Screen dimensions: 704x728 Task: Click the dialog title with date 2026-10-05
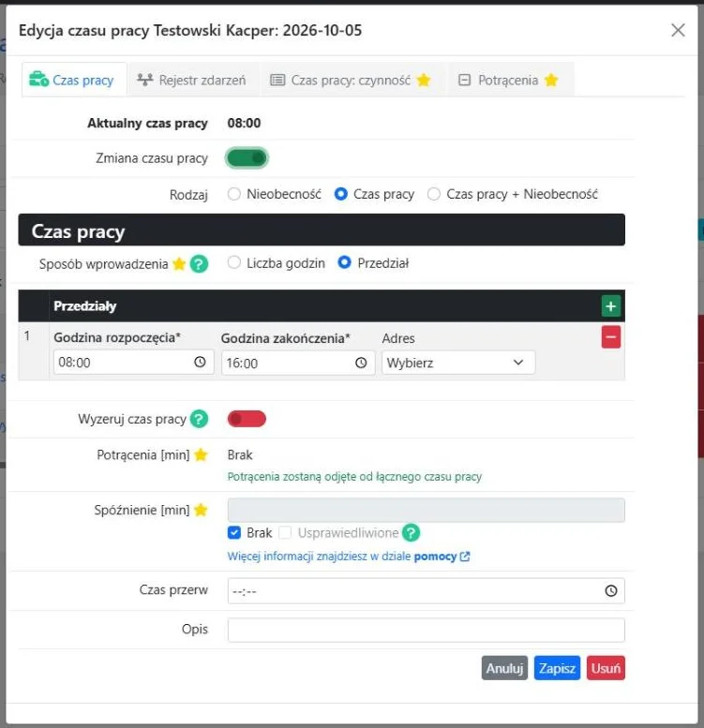pos(190,30)
